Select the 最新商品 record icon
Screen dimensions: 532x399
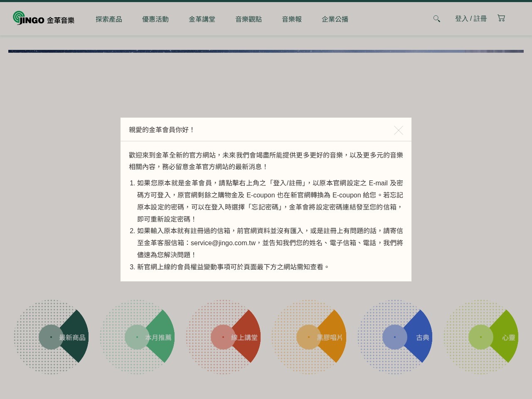coord(51,337)
